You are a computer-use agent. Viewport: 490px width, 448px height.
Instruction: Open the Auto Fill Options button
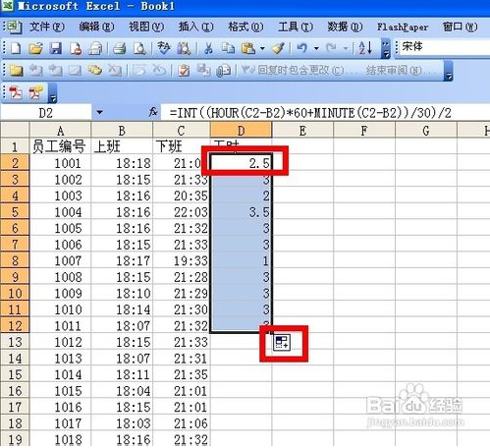pyautogui.click(x=282, y=343)
